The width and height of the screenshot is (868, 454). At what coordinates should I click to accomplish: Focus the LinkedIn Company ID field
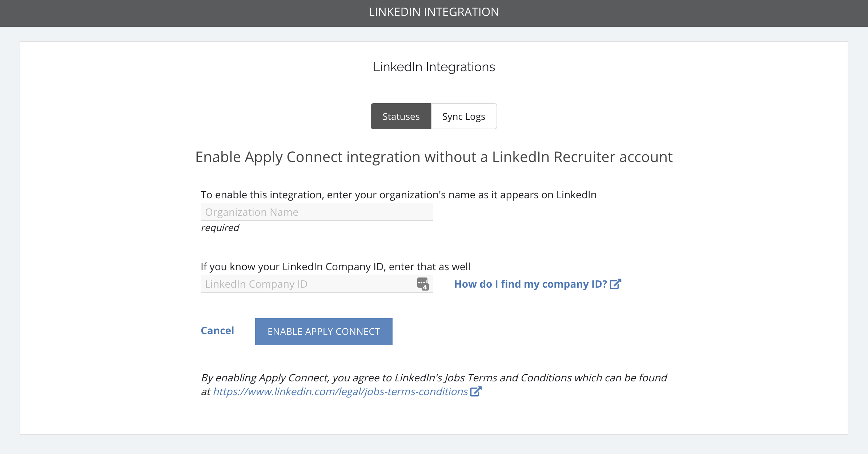click(317, 284)
